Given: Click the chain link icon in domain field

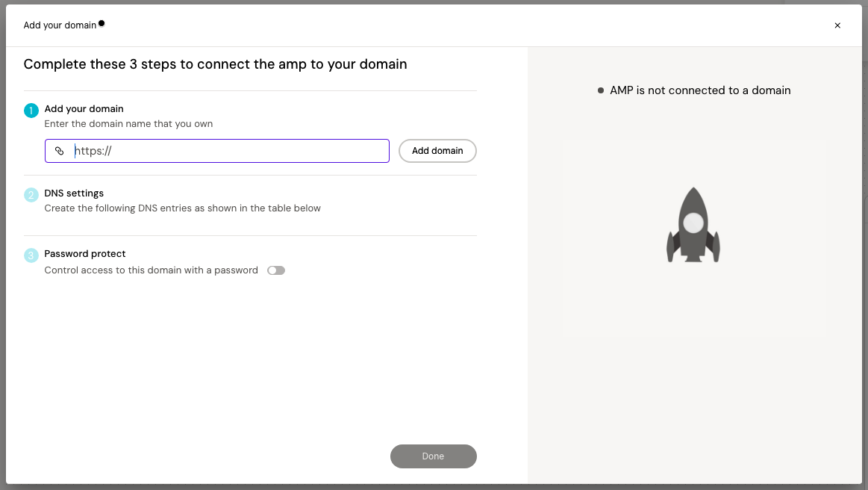Looking at the screenshot, I should click(x=60, y=151).
